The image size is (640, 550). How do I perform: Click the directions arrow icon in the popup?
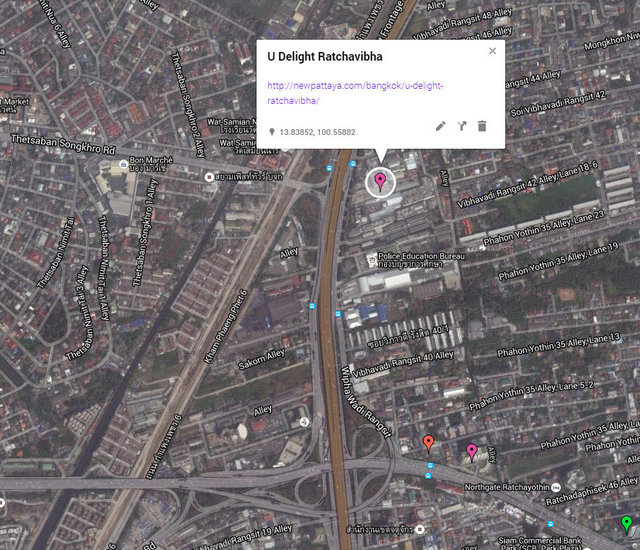[462, 126]
